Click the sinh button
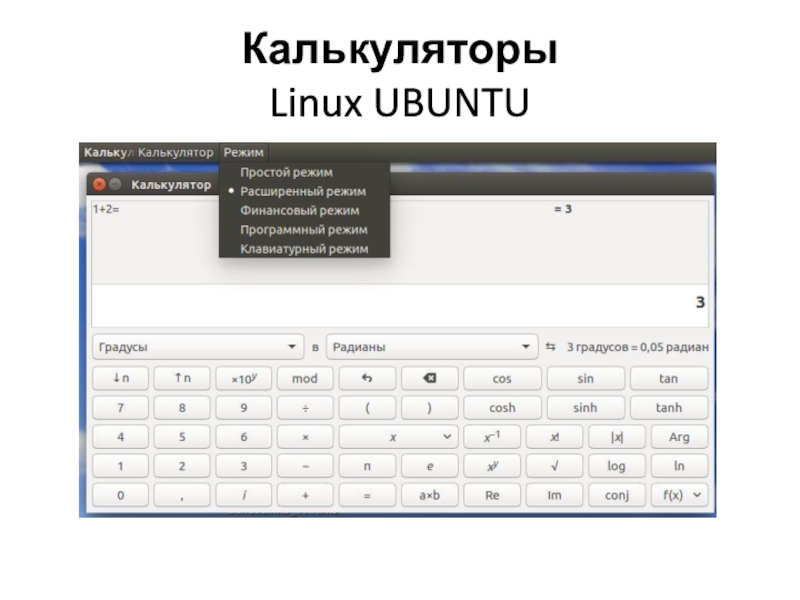The height and width of the screenshot is (600, 800). 586,408
